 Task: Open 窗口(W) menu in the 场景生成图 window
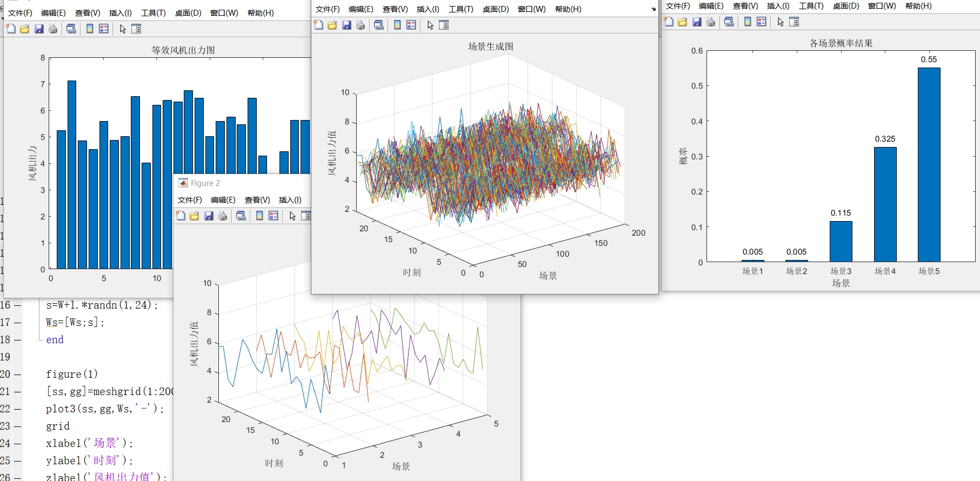[532, 9]
